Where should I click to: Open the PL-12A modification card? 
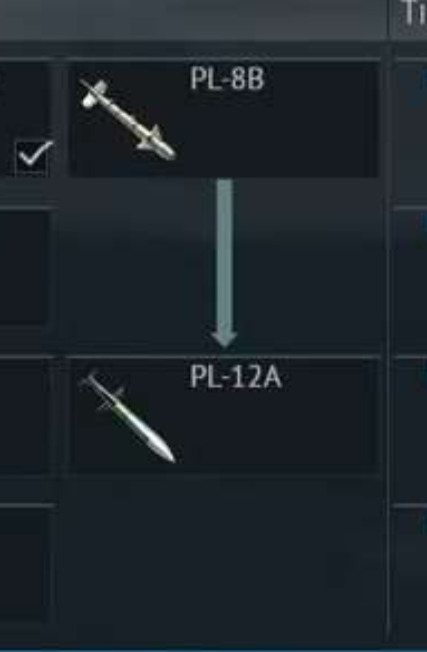(x=225, y=416)
